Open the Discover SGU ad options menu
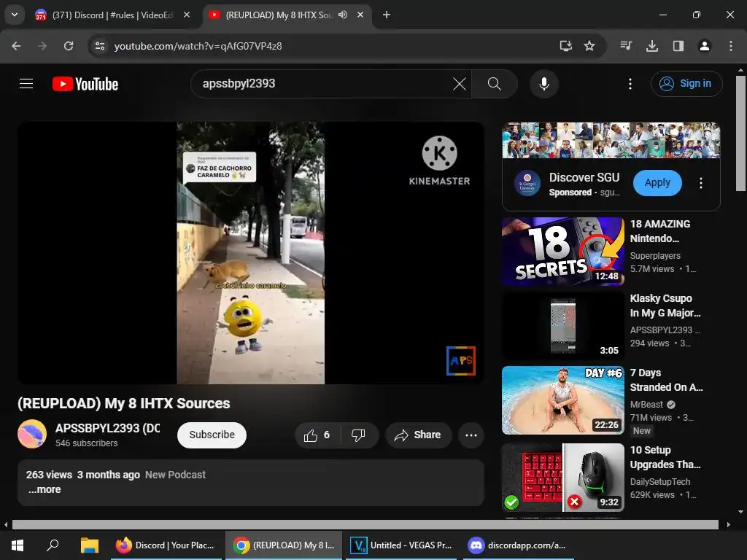This screenshot has width=747, height=560. coord(701,183)
